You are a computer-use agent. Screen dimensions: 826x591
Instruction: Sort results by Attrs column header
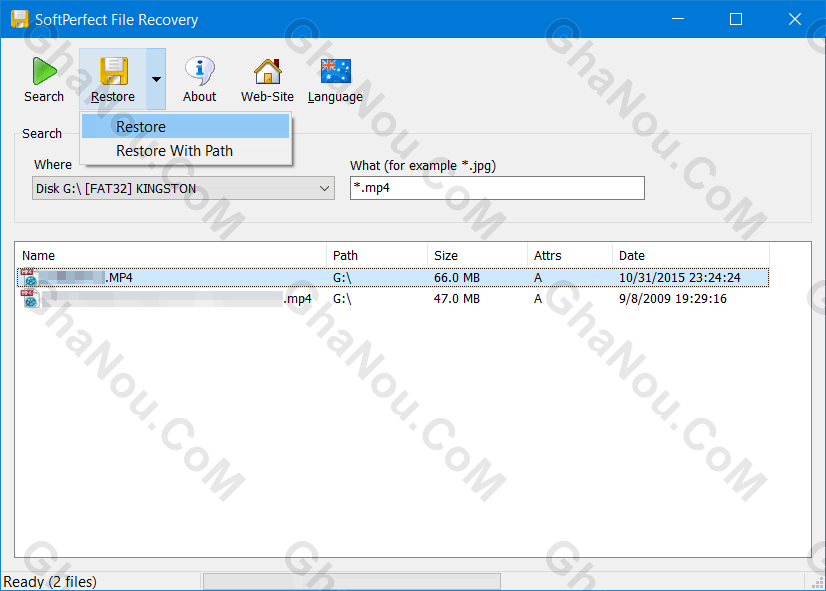(569, 255)
